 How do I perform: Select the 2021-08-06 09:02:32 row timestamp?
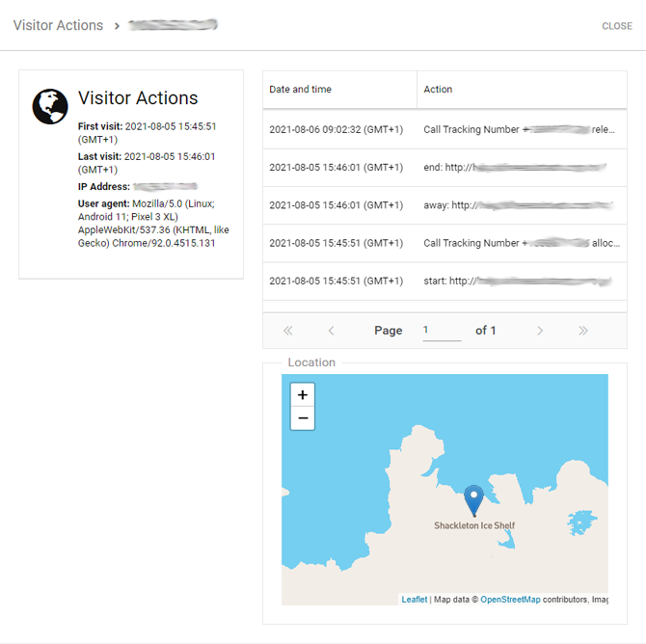pyautogui.click(x=336, y=130)
